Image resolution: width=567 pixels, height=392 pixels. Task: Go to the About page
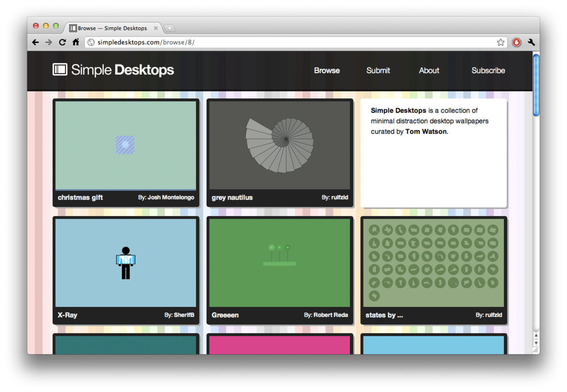pyautogui.click(x=429, y=70)
